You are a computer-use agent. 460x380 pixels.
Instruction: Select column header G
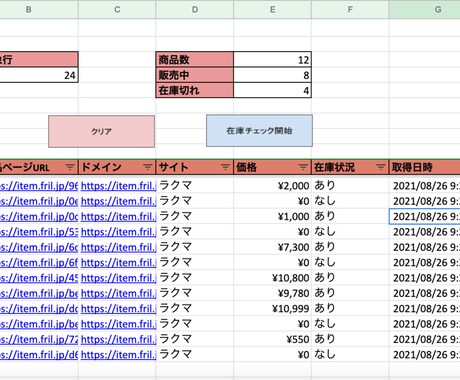[x=424, y=9]
